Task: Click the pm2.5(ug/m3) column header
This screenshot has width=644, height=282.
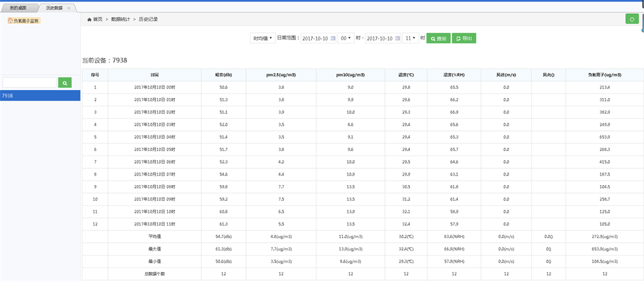Action: click(281, 74)
